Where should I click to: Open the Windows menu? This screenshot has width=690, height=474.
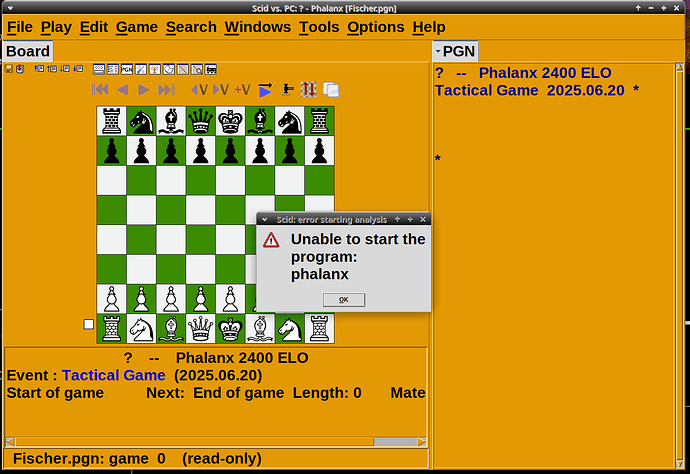[258, 27]
